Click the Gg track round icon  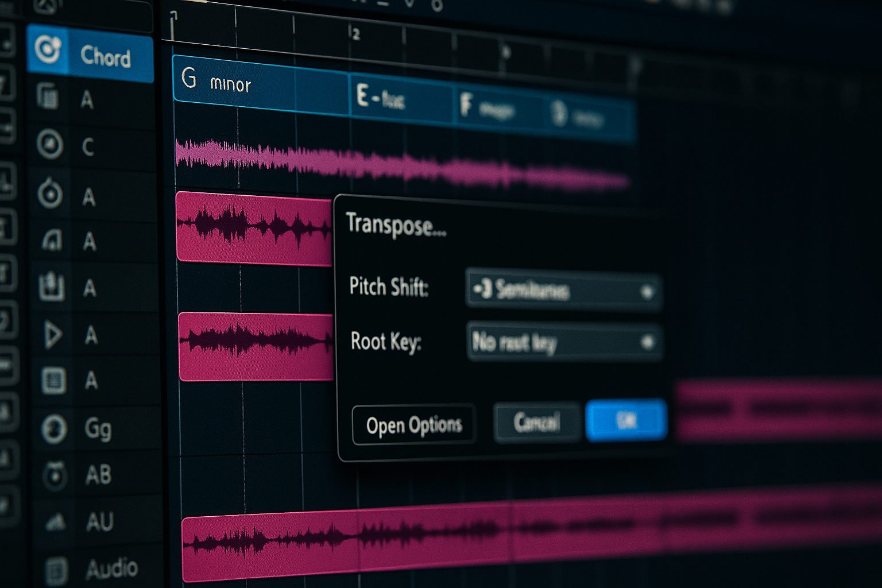(54, 429)
